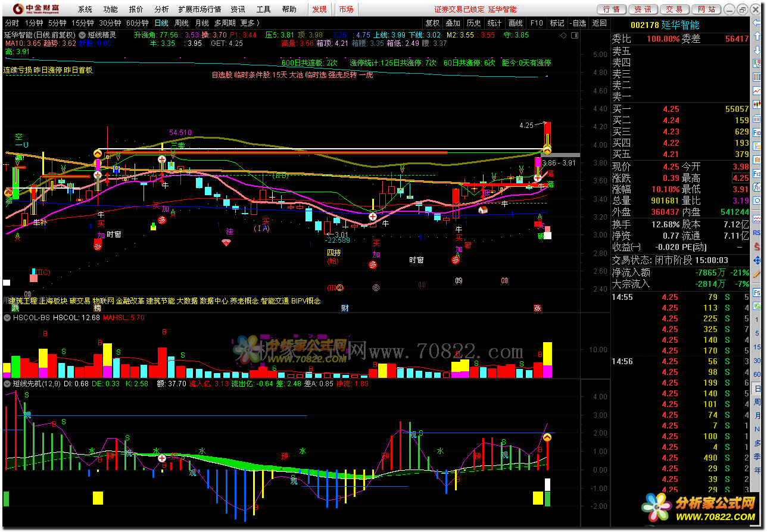Click the down arrow icon in right sidebar
This screenshot has height=532, width=767.
[757, 49]
